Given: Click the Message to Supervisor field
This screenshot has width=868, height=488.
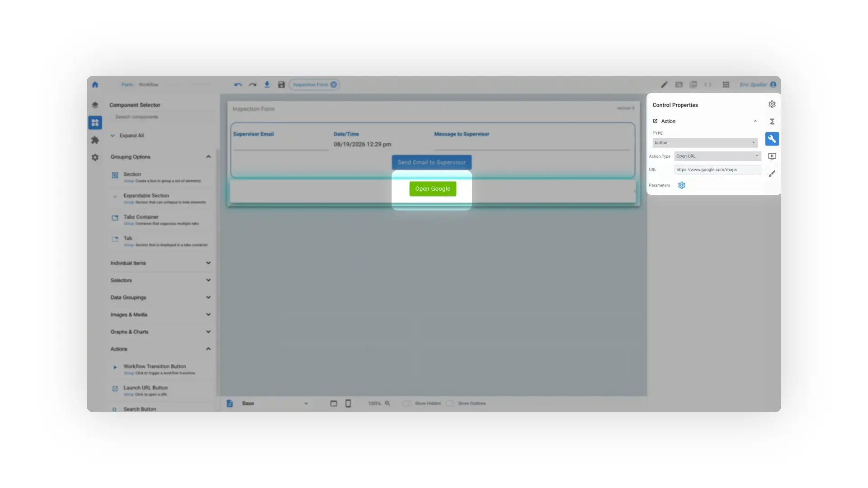Looking at the screenshot, I should click(532, 145).
